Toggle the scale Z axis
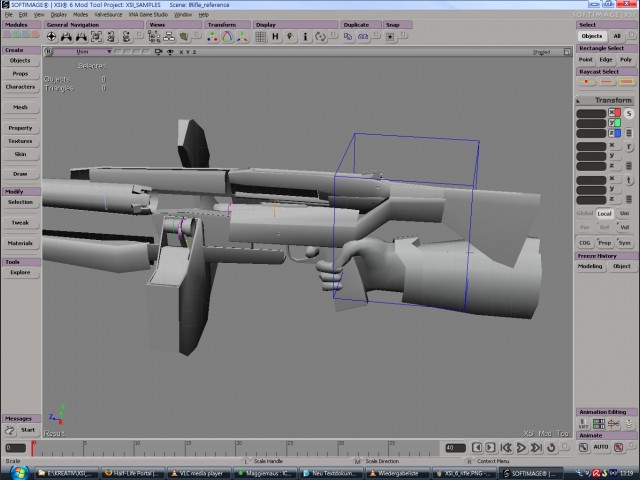Screen dimensions: 640x480 [614, 133]
